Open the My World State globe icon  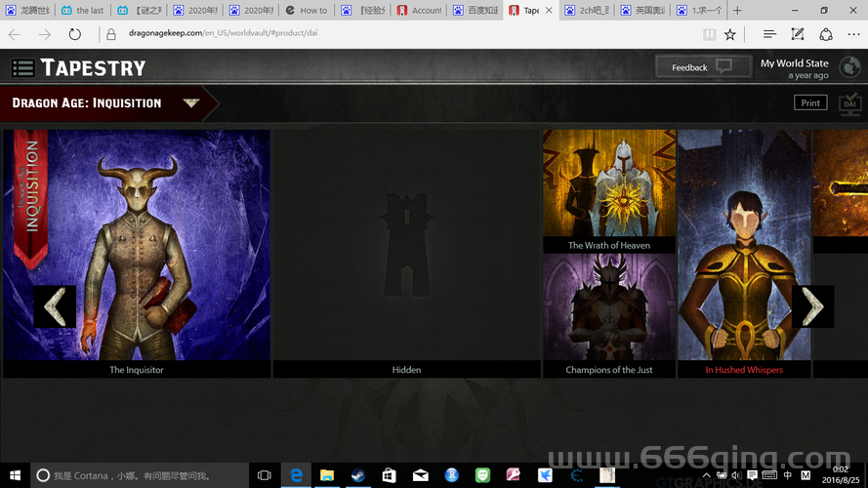coord(849,67)
